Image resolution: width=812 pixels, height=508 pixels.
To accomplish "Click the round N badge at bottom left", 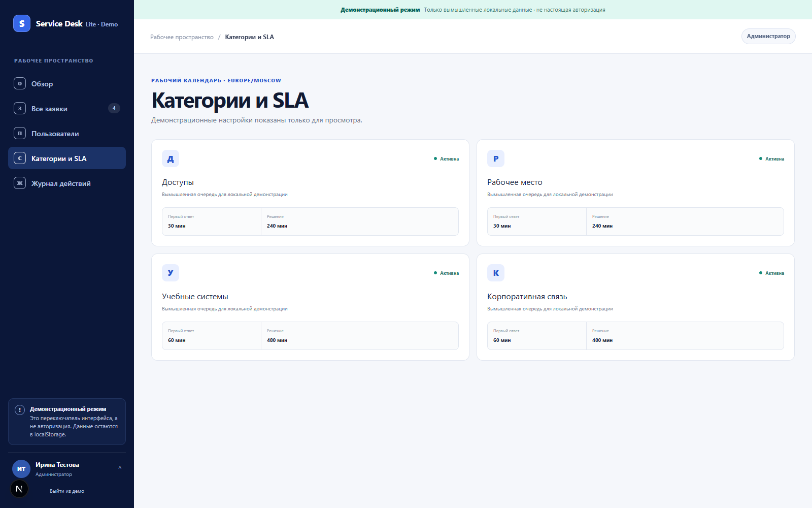I will pos(19,489).
